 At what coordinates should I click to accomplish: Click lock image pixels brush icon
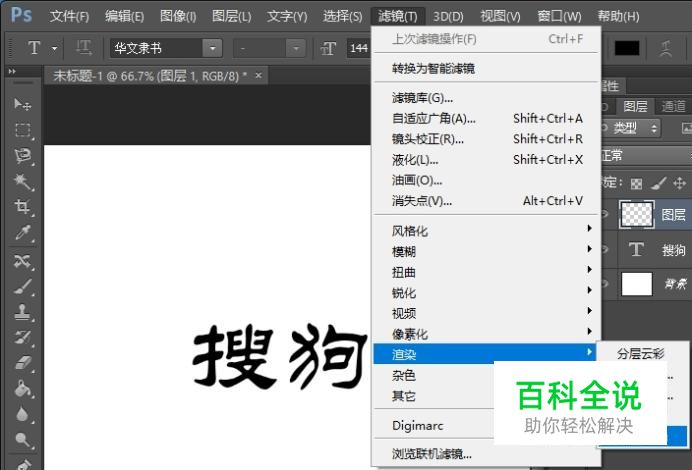658,184
